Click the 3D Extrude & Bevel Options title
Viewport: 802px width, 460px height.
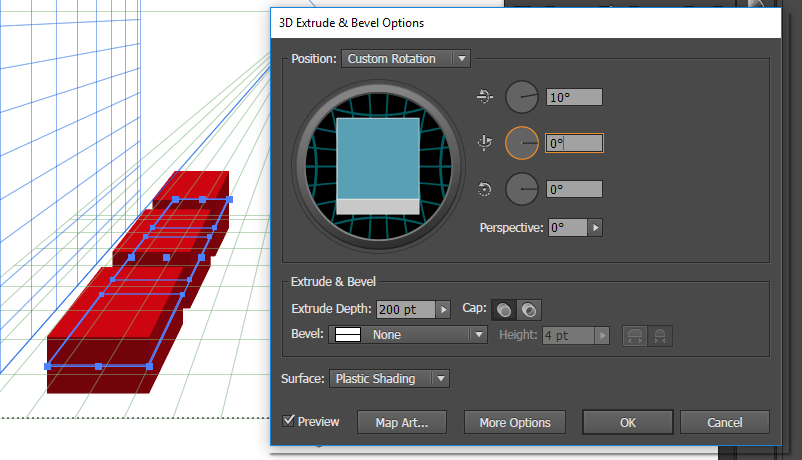[351, 23]
